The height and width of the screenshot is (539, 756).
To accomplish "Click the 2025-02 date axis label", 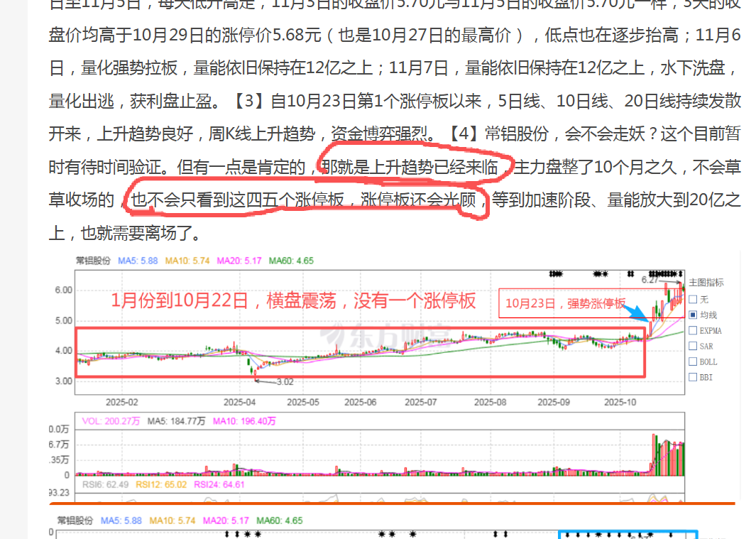I will click(122, 402).
